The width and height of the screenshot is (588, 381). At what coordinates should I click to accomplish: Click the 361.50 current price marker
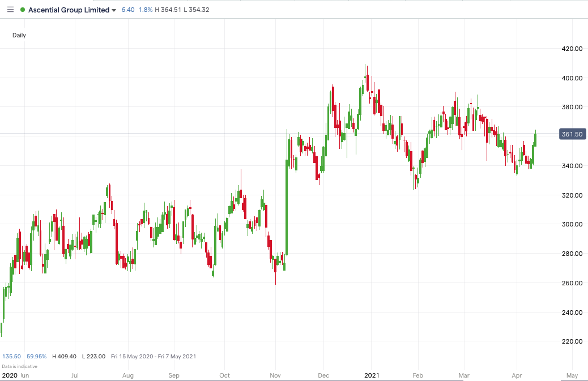[x=572, y=134]
